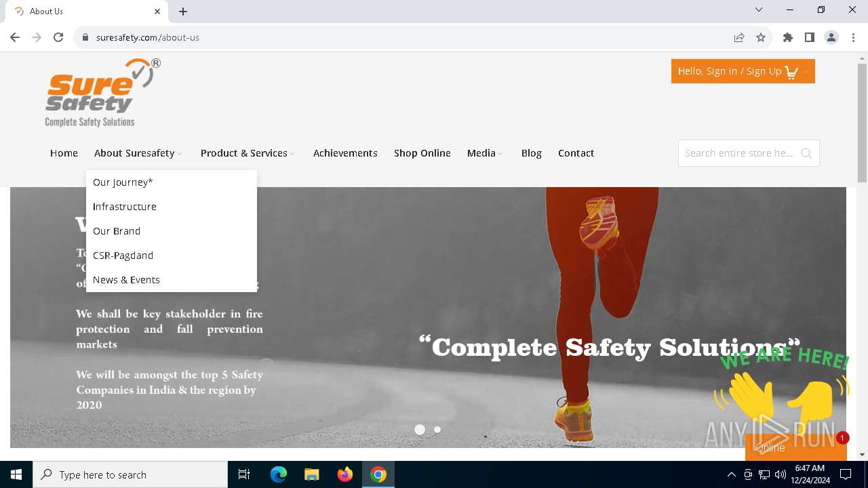Open the Contact page
868x488 pixels.
[576, 153]
